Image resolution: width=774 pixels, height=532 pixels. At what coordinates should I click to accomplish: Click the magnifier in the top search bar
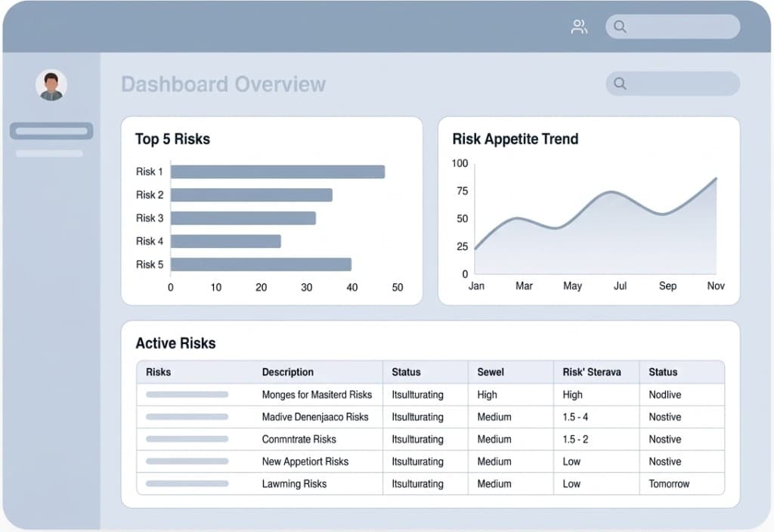tap(620, 26)
